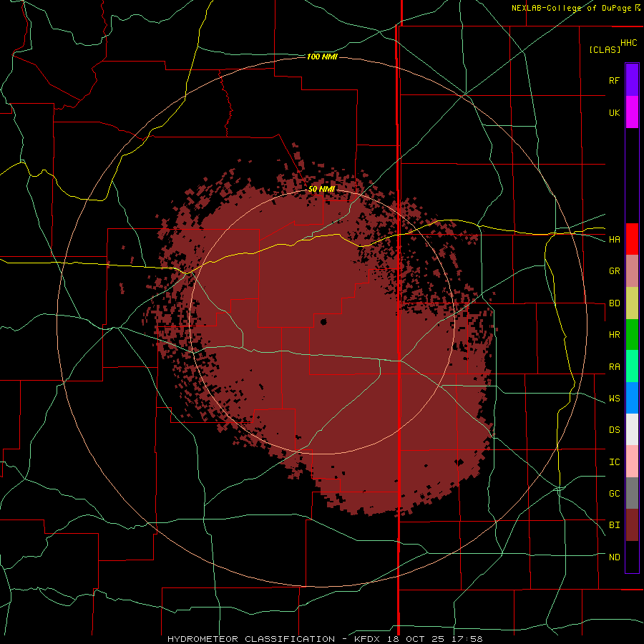Image resolution: width=644 pixels, height=644 pixels.
Task: Choose the IC light pink swatch
Action: tap(632, 462)
